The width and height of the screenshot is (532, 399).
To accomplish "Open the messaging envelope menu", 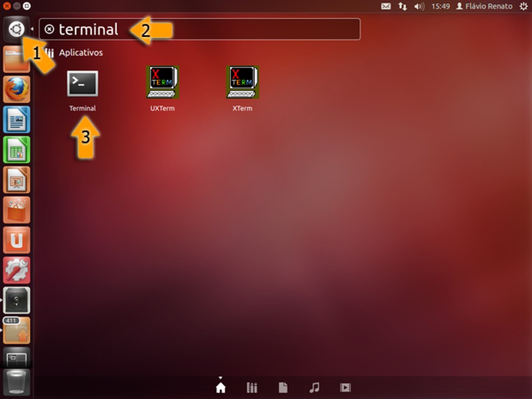I will pos(386,6).
